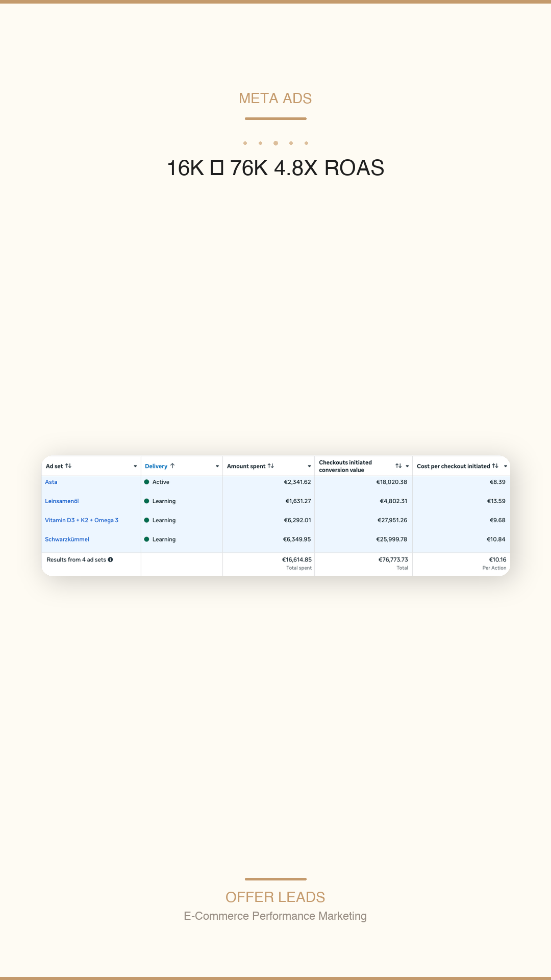
Task: Open the Asta ad set link
Action: (51, 482)
